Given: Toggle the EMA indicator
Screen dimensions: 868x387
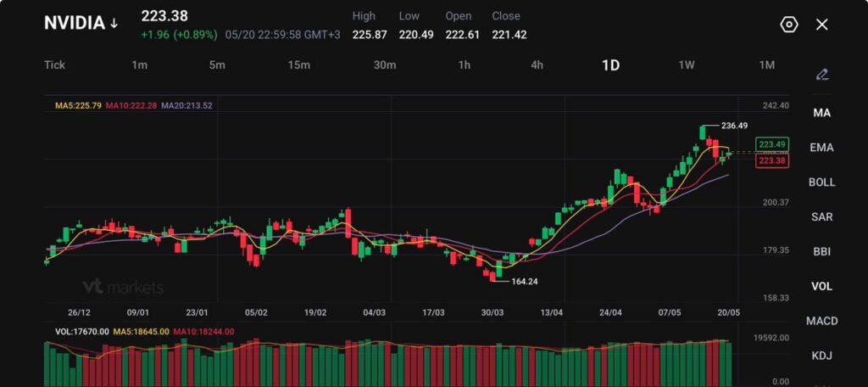Looking at the screenshot, I should [x=822, y=148].
